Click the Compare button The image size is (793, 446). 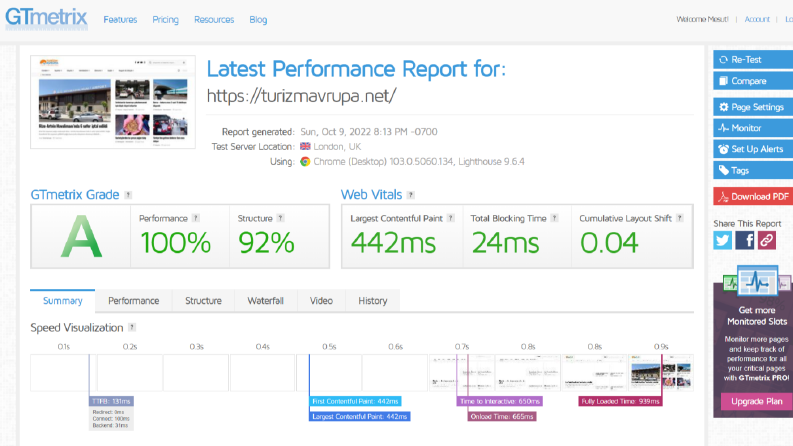(753, 81)
